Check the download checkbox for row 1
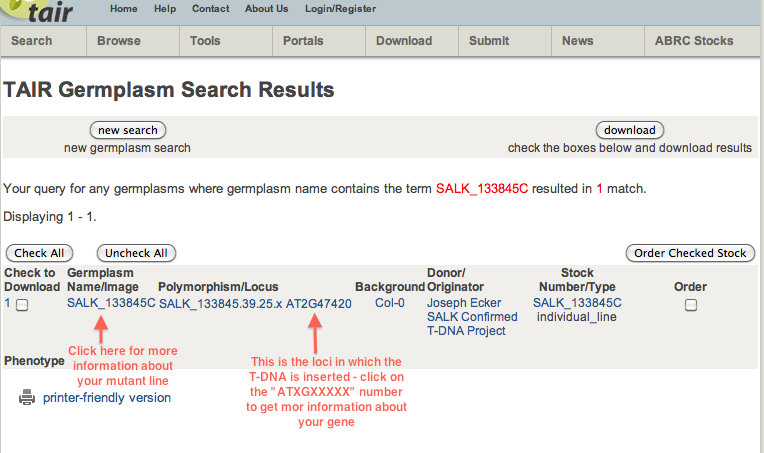Viewport: 764px width, 453px height. [22, 305]
